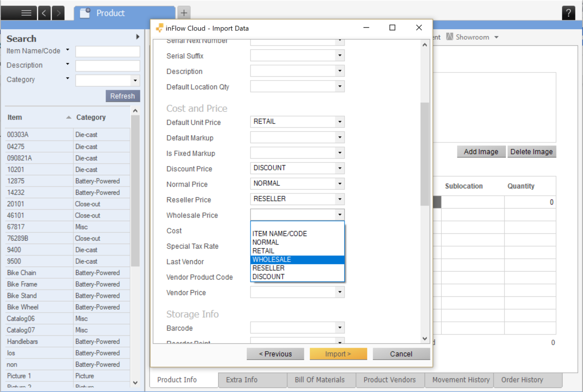Click the Showroom image icon
The height and width of the screenshot is (392, 583).
[x=450, y=37]
